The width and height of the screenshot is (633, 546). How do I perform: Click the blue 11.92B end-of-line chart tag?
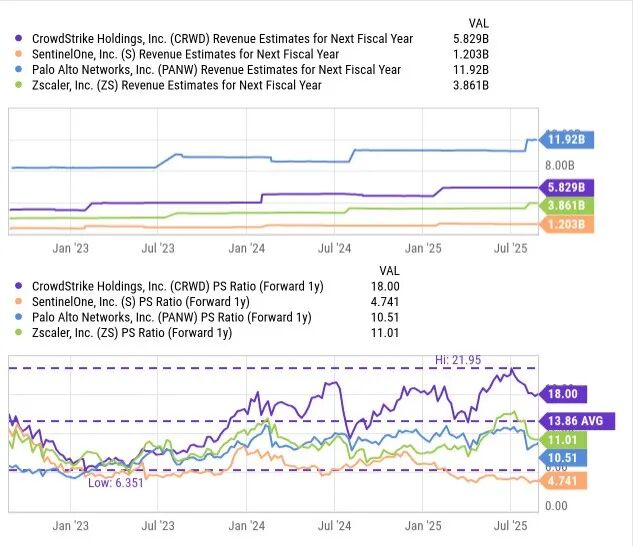566,140
